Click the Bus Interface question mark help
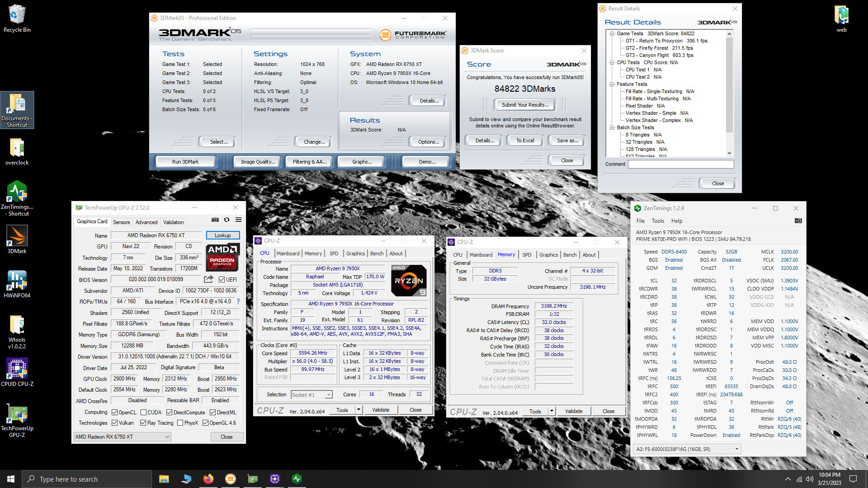This screenshot has width=868, height=488. click(238, 301)
